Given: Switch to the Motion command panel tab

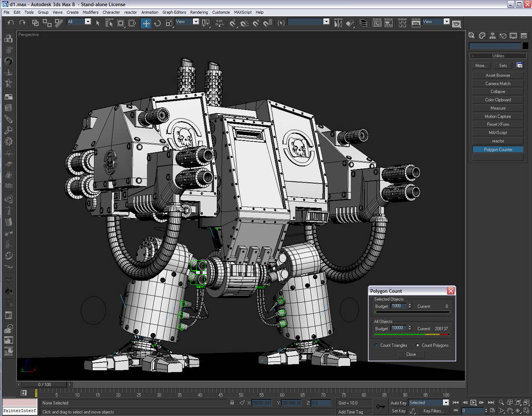Looking at the screenshot, I should point(503,35).
